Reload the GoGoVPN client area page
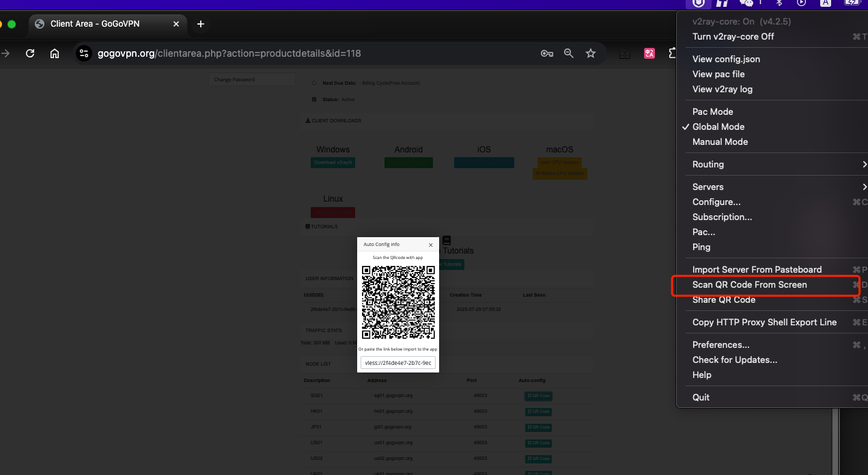 tap(30, 53)
